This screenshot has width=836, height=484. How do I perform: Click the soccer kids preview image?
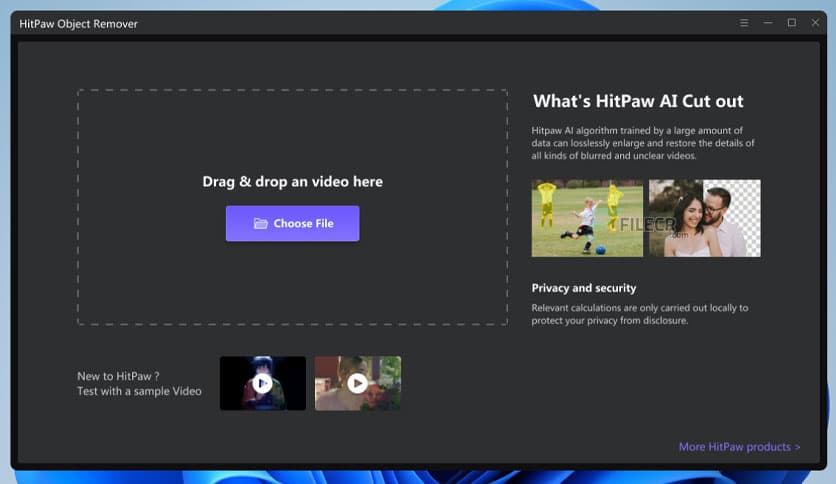point(587,218)
